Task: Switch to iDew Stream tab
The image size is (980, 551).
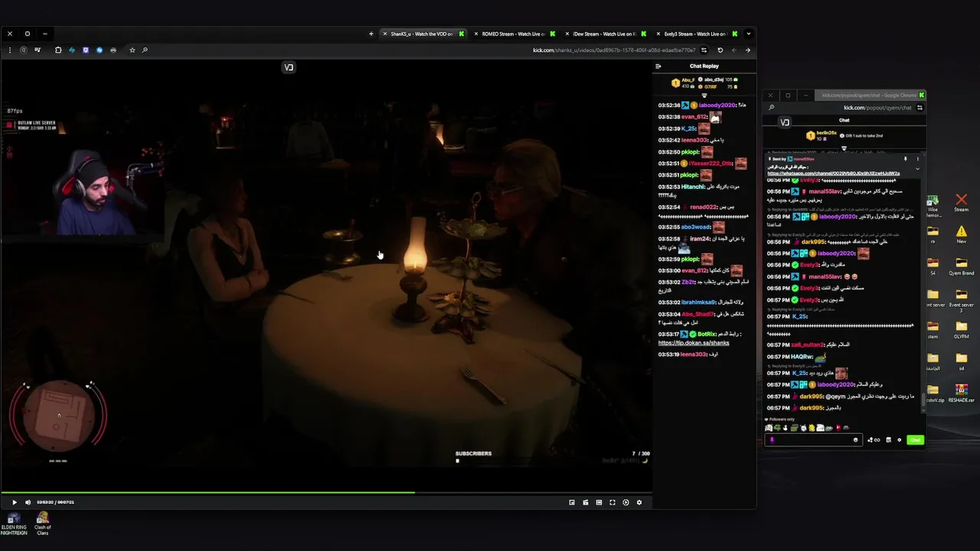Action: [606, 34]
